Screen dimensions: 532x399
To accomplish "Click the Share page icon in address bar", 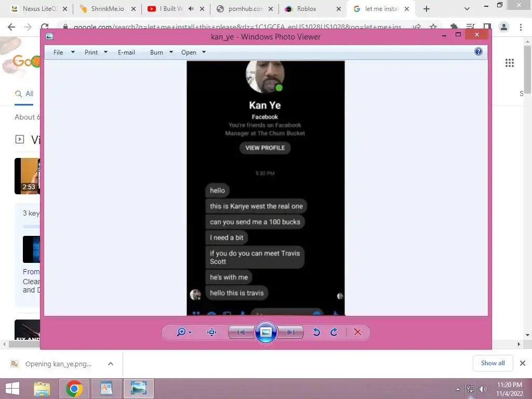I will [417, 27].
